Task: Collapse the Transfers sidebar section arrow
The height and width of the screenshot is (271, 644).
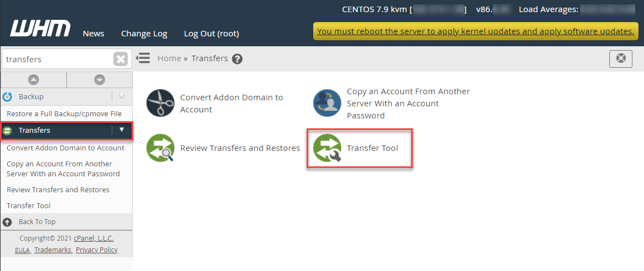Action: coord(122,130)
